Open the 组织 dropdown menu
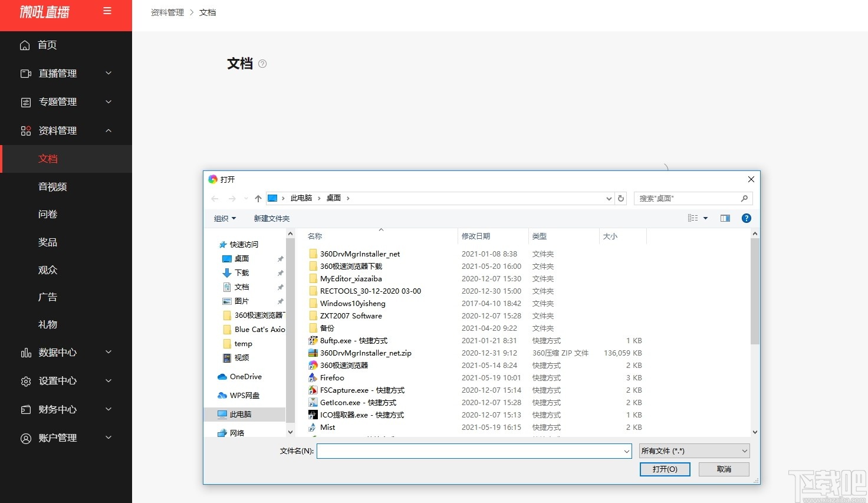Image resolution: width=868 pixels, height=503 pixels. tap(225, 218)
